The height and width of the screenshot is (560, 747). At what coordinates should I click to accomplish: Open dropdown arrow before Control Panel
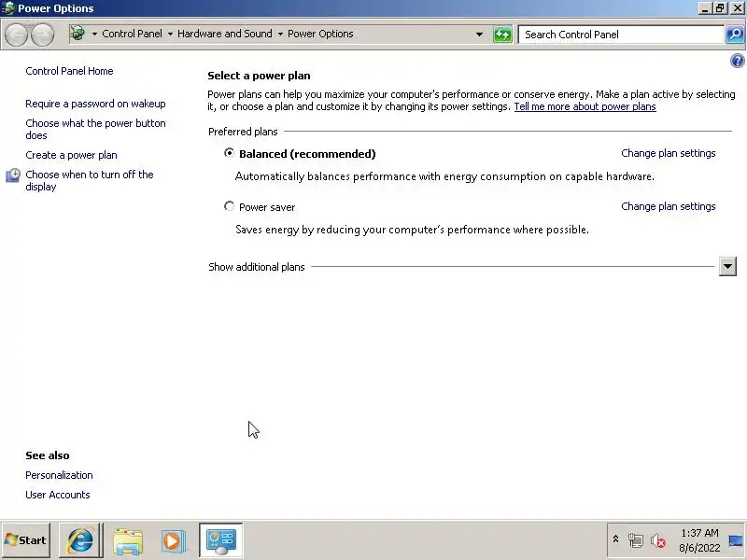coord(94,34)
